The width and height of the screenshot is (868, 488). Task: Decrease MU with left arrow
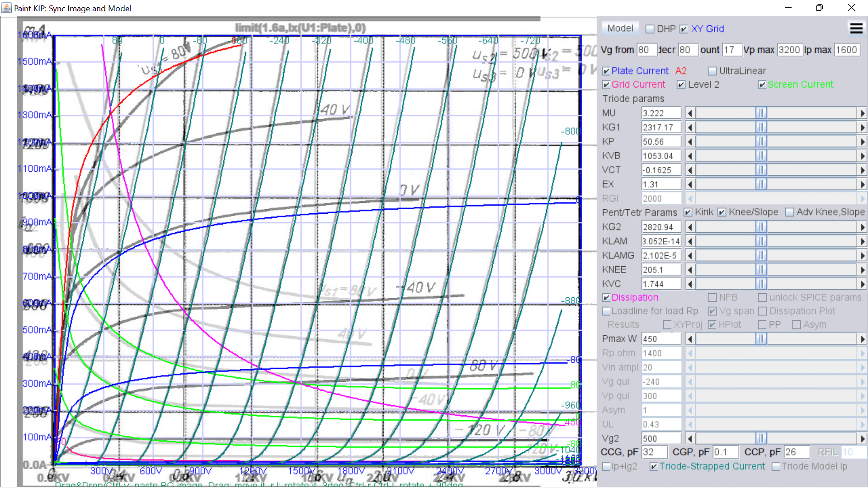[x=690, y=113]
